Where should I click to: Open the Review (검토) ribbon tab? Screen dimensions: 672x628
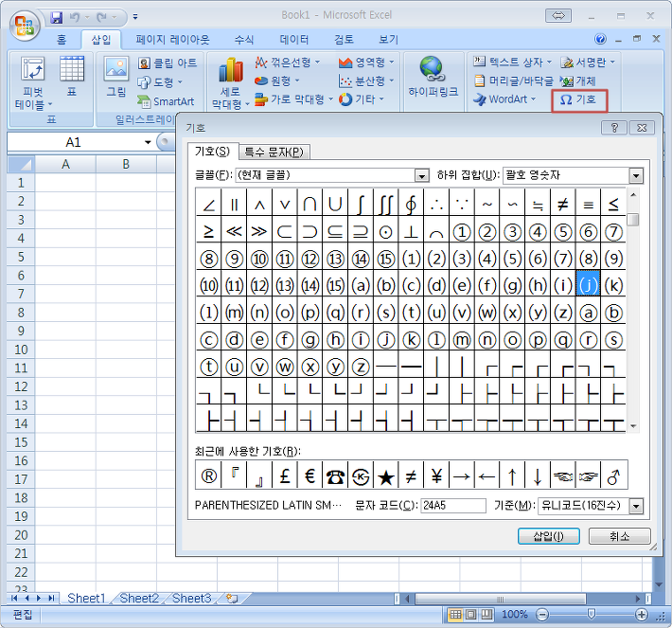click(345, 40)
